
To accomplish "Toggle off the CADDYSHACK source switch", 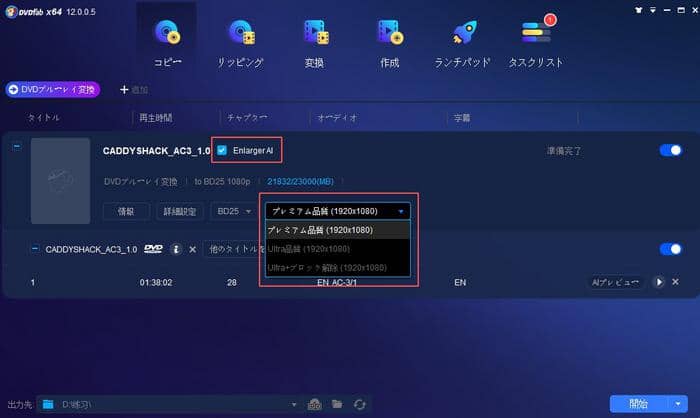I will (670, 150).
